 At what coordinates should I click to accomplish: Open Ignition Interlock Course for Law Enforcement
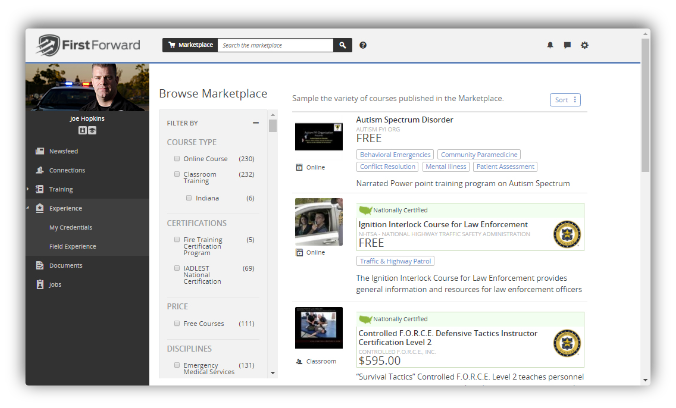(x=443, y=224)
